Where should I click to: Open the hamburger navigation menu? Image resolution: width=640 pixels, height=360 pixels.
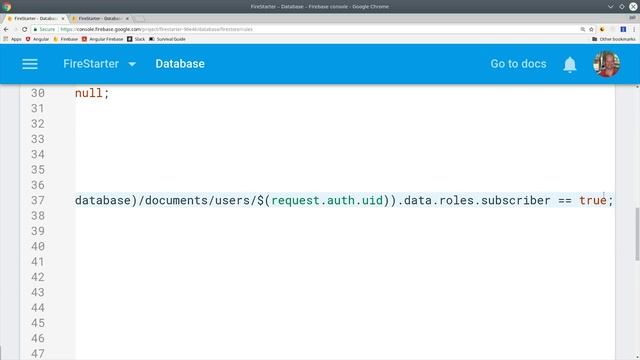(x=30, y=64)
